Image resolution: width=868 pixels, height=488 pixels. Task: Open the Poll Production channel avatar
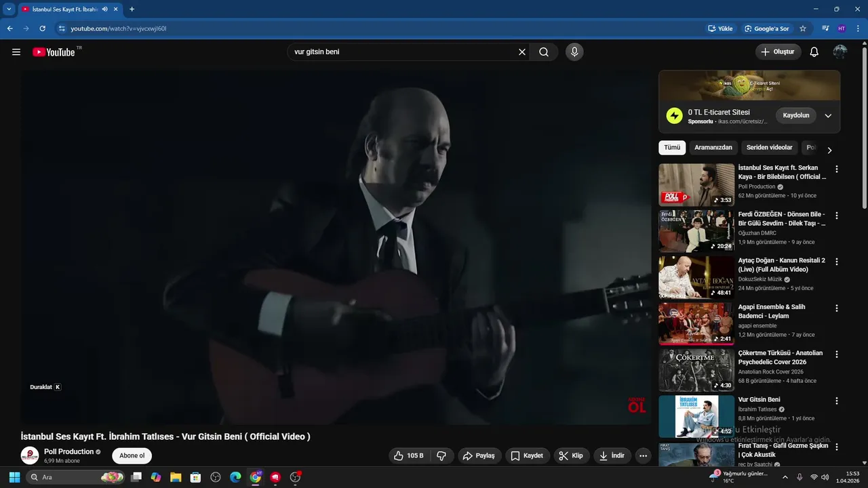pyautogui.click(x=30, y=455)
